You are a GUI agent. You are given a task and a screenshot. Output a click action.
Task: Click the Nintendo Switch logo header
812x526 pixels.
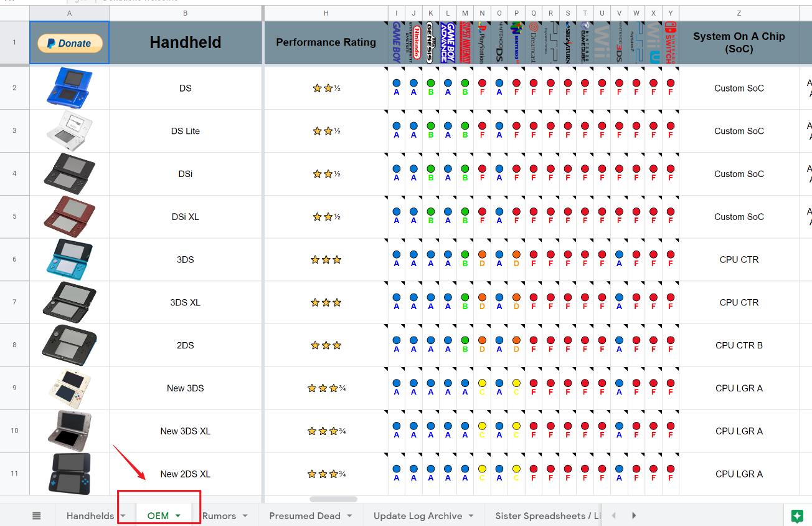coord(670,42)
